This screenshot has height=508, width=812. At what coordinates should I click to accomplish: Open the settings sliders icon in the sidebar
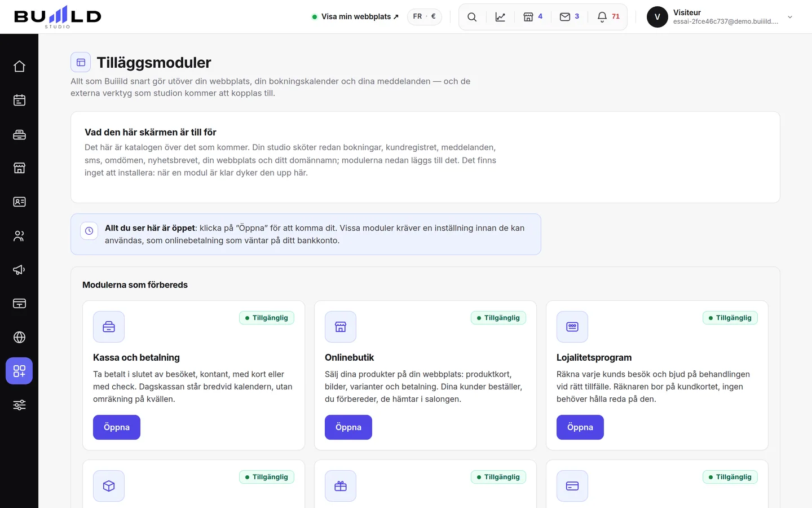(19, 405)
